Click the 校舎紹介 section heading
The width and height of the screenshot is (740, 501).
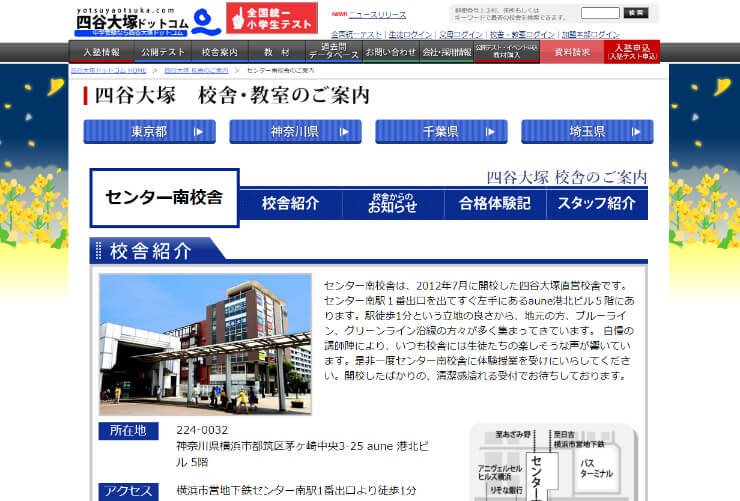pyautogui.click(x=151, y=251)
